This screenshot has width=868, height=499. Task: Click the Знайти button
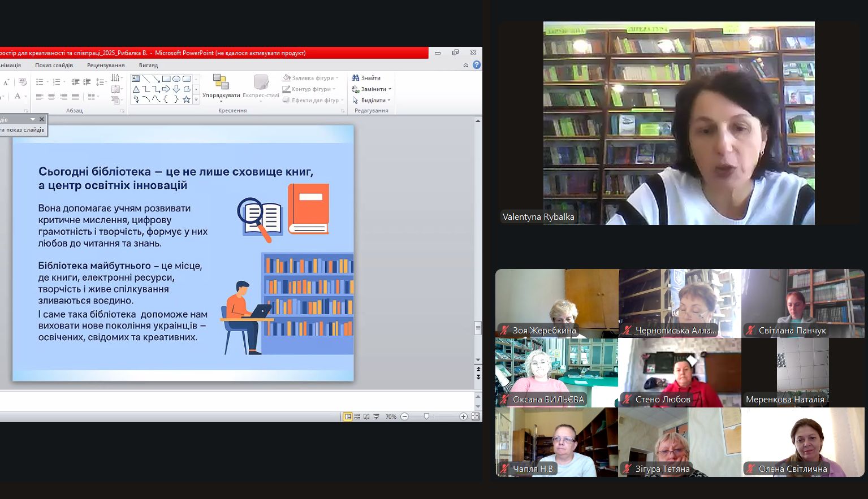tap(366, 78)
